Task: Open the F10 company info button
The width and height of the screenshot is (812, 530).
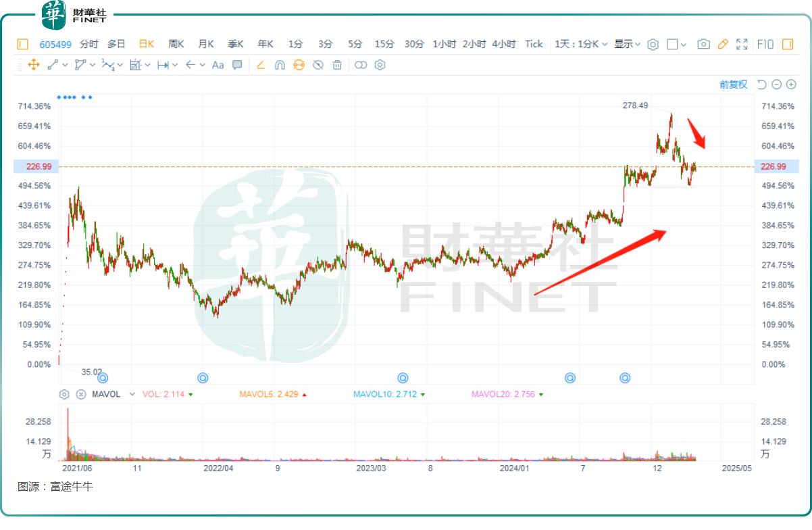Action: click(x=765, y=44)
